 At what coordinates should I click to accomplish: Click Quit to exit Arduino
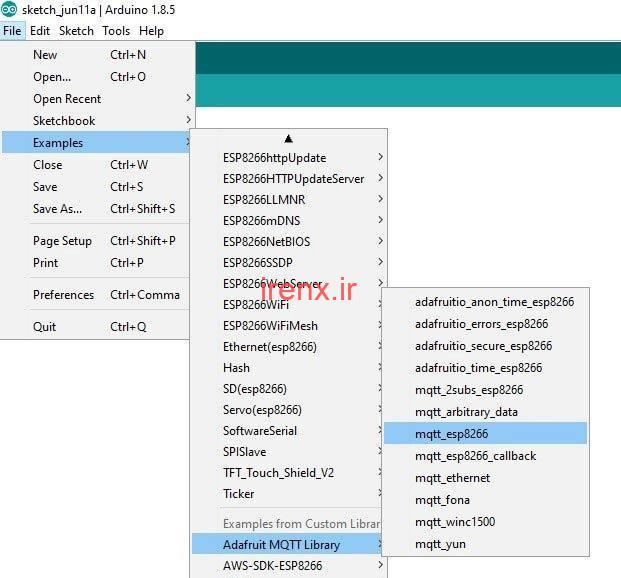coord(45,327)
